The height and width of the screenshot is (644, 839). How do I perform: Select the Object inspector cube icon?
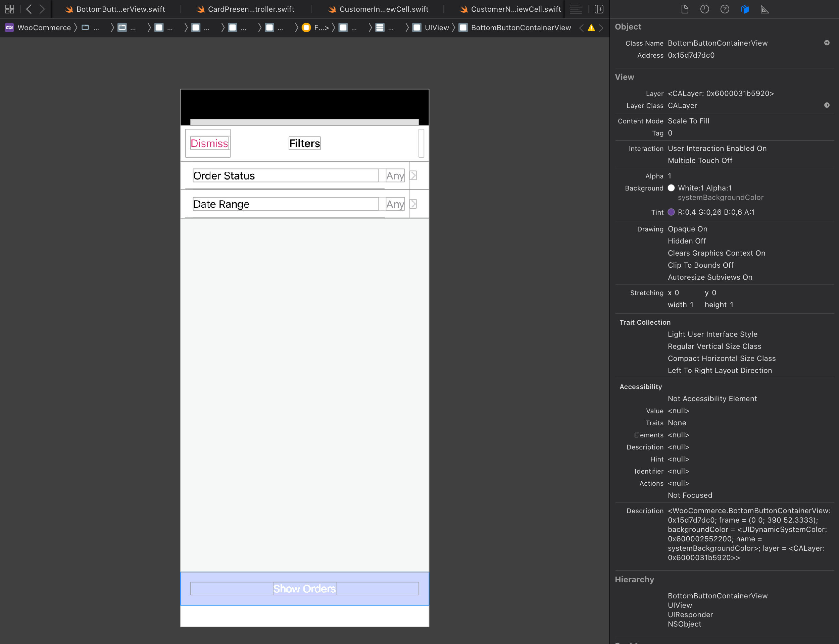[745, 9]
